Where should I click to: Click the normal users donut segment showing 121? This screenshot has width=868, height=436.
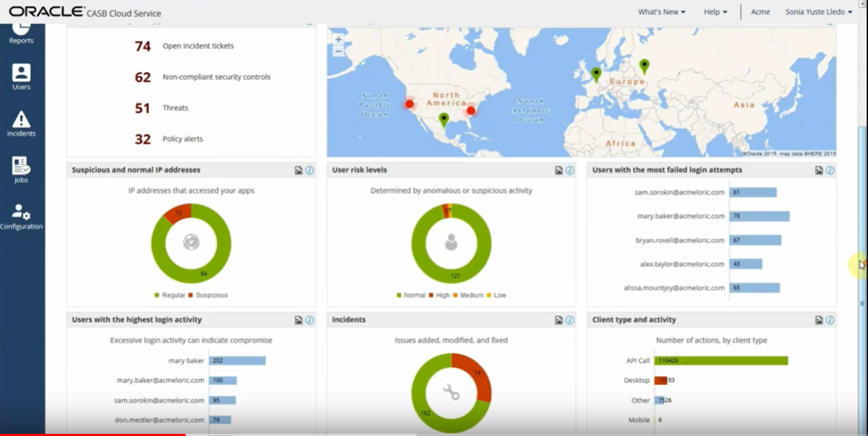pos(455,275)
